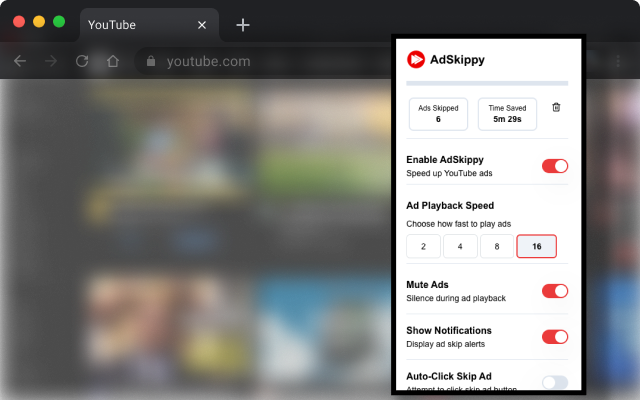This screenshot has width=640, height=400.
Task: Close window with red traffic light
Action: (19, 22)
